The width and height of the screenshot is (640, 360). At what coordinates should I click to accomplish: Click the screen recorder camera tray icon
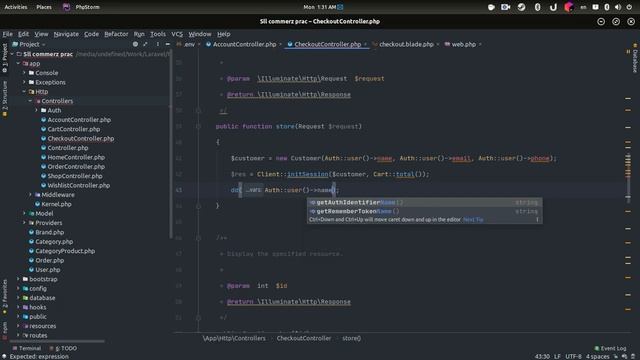(x=505, y=7)
